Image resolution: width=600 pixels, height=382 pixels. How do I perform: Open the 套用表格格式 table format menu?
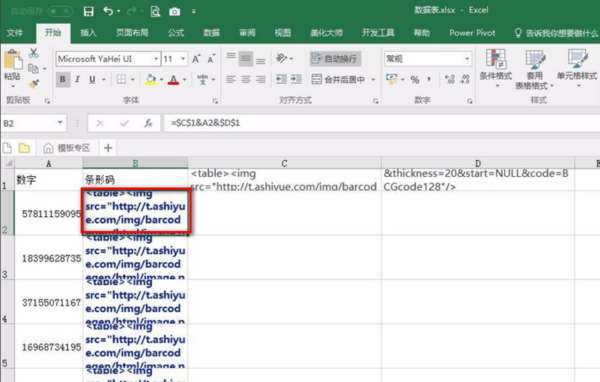click(535, 70)
